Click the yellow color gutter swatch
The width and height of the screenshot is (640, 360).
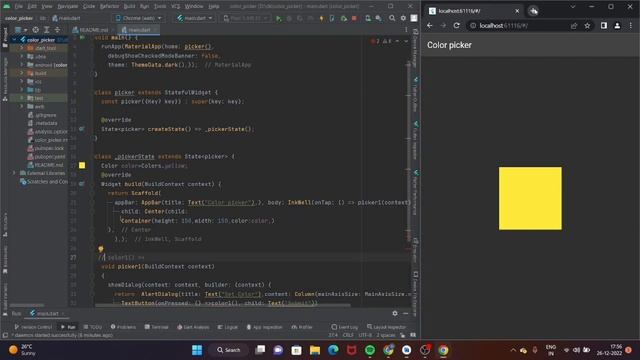[82, 165]
